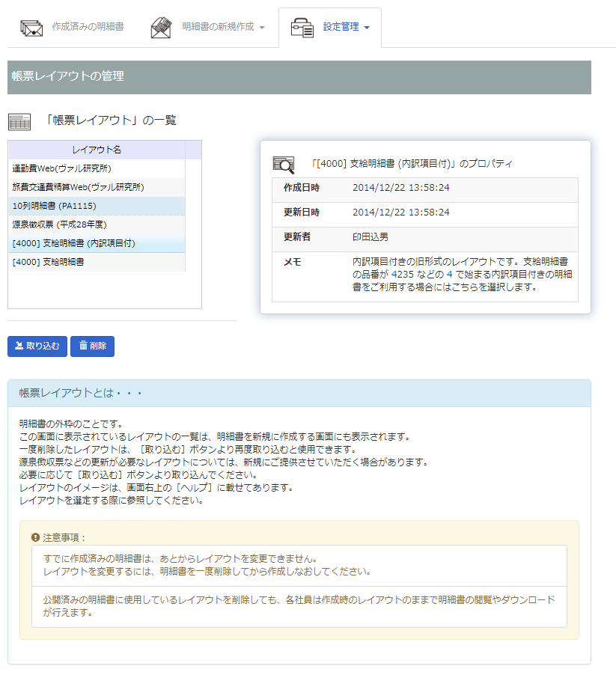
Task: Click the trash icon on 削除 button
Action: point(83,346)
